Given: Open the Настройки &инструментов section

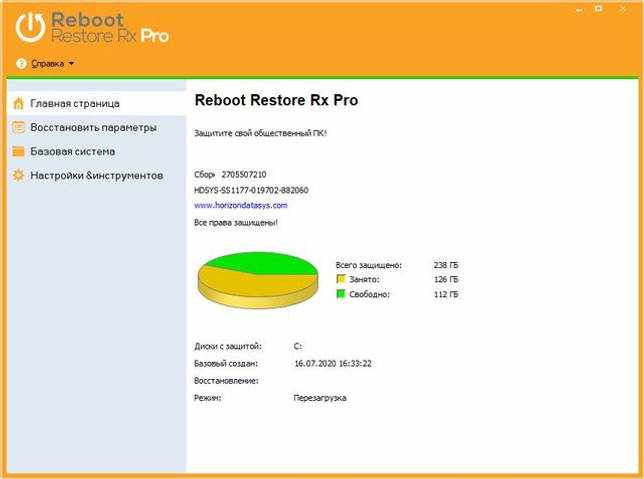Looking at the screenshot, I should point(97,175).
